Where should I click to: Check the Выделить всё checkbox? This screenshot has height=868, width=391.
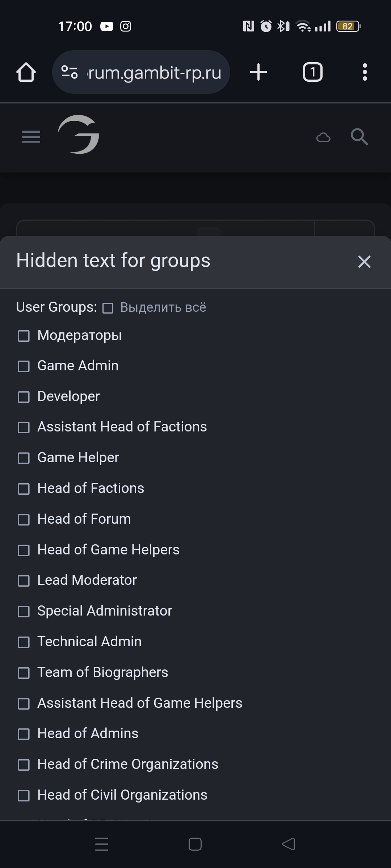point(108,308)
